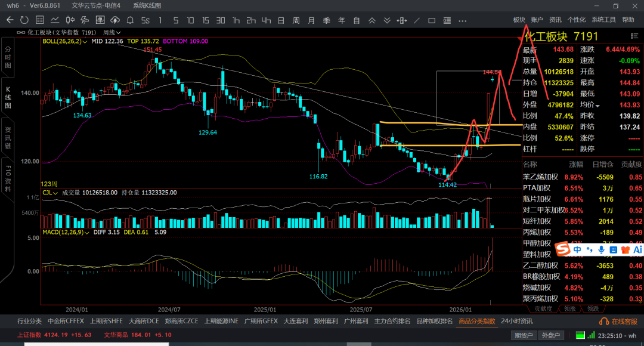Click the news panel layout icon

pos(447,20)
